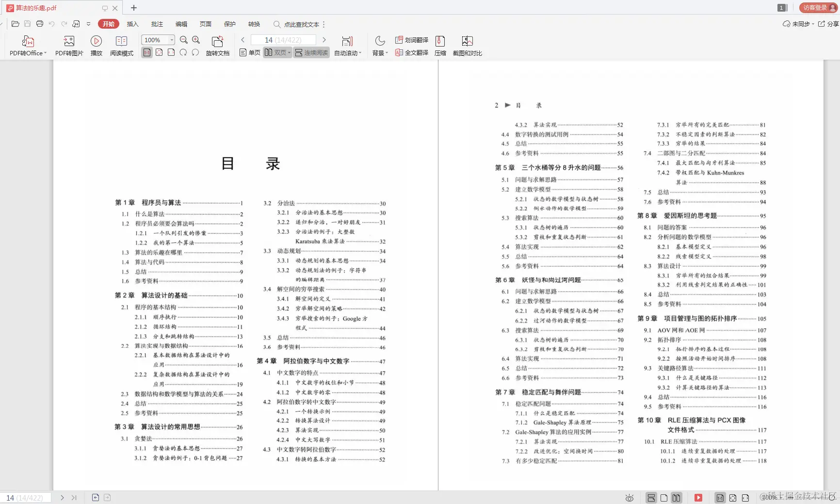Image resolution: width=840 pixels, height=504 pixels.
Task: Enable 划词翻译 word translation
Action: point(411,40)
